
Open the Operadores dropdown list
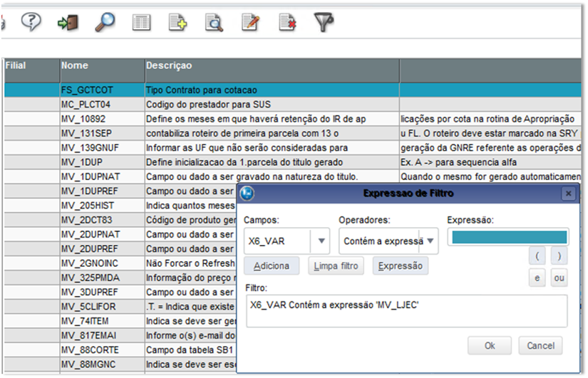pos(430,241)
